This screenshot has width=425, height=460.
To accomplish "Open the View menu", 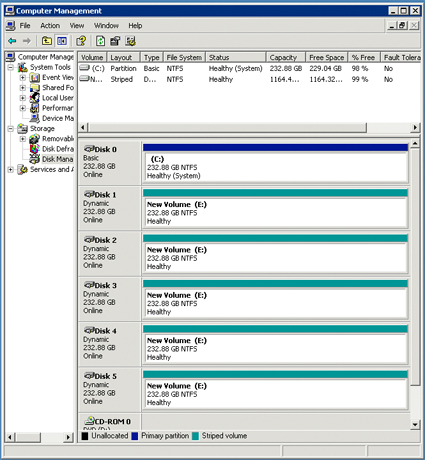I will coord(77,26).
